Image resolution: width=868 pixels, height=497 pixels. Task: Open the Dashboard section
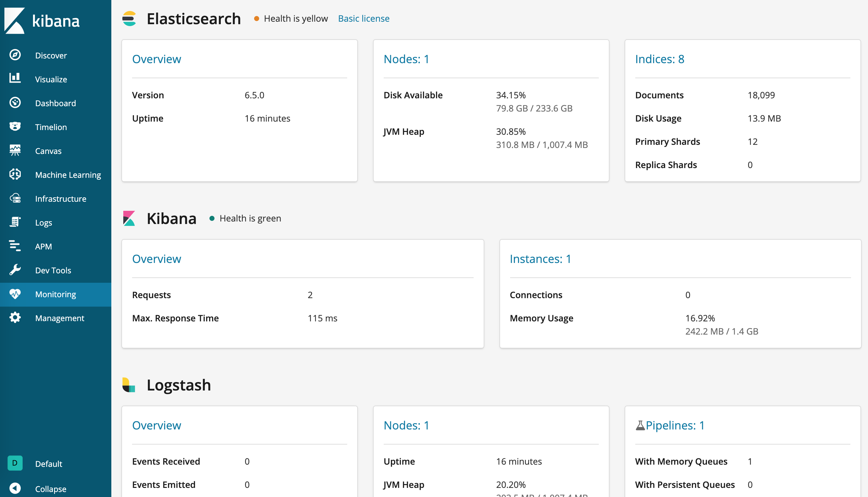[55, 103]
